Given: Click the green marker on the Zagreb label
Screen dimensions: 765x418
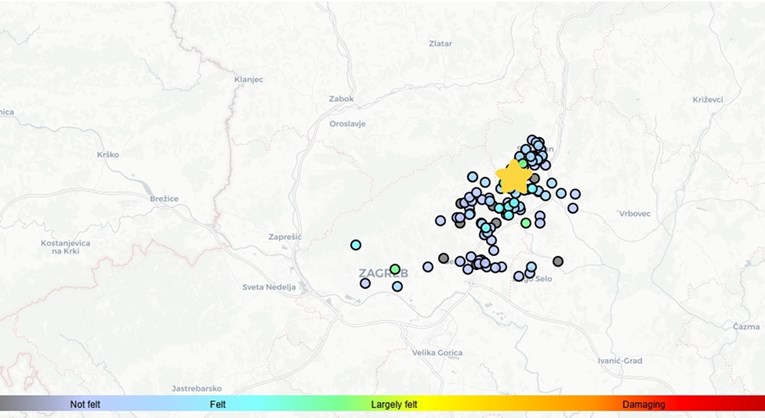Looking at the screenshot, I should click(395, 269).
